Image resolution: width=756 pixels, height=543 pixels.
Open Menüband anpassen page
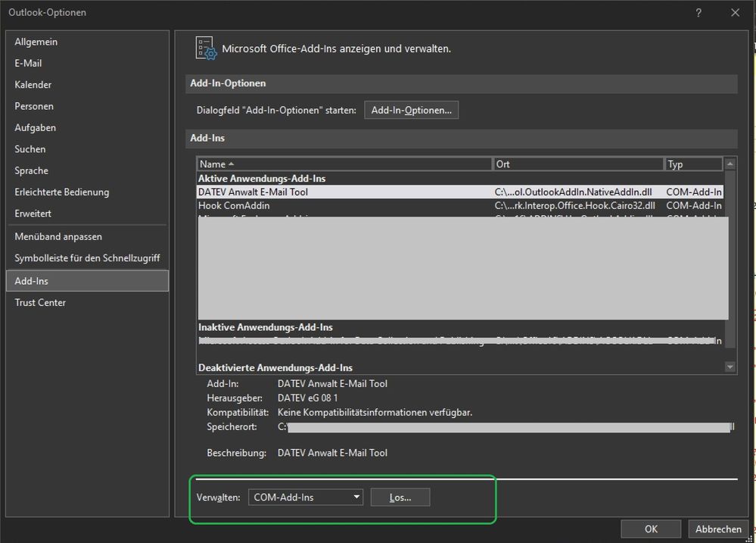coord(58,237)
